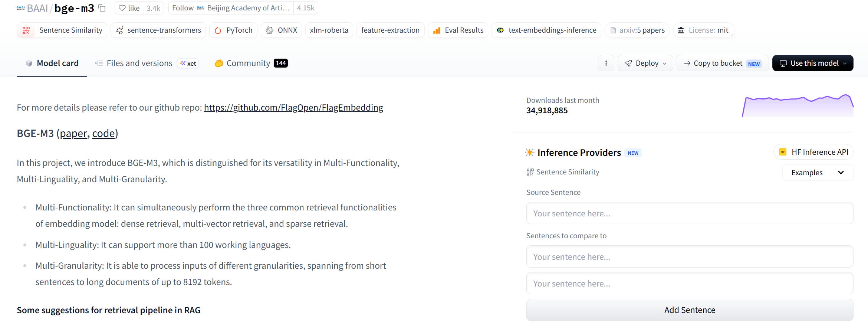Open the BGE-M3 paper link
The height and width of the screenshot is (324, 868).
[73, 134]
